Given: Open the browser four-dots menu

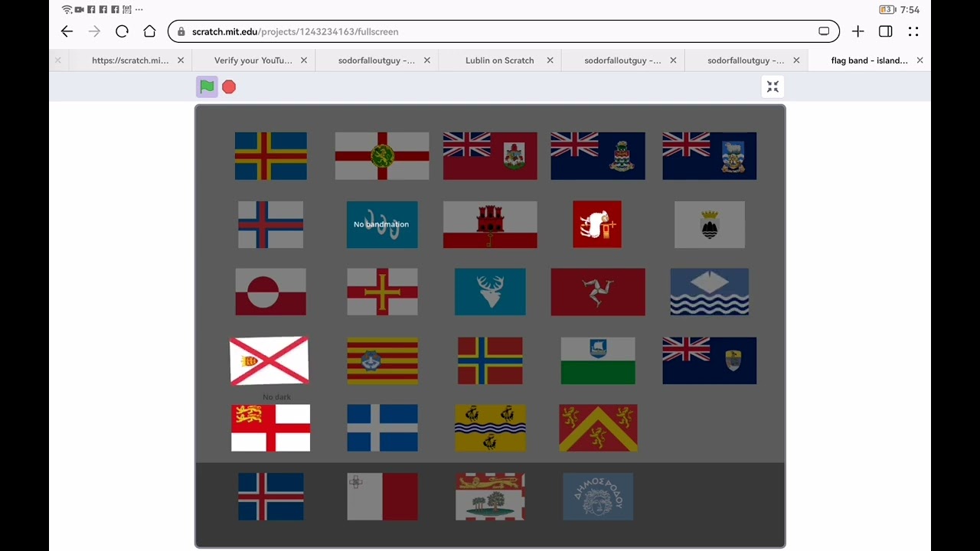Looking at the screenshot, I should pyautogui.click(x=913, y=31).
